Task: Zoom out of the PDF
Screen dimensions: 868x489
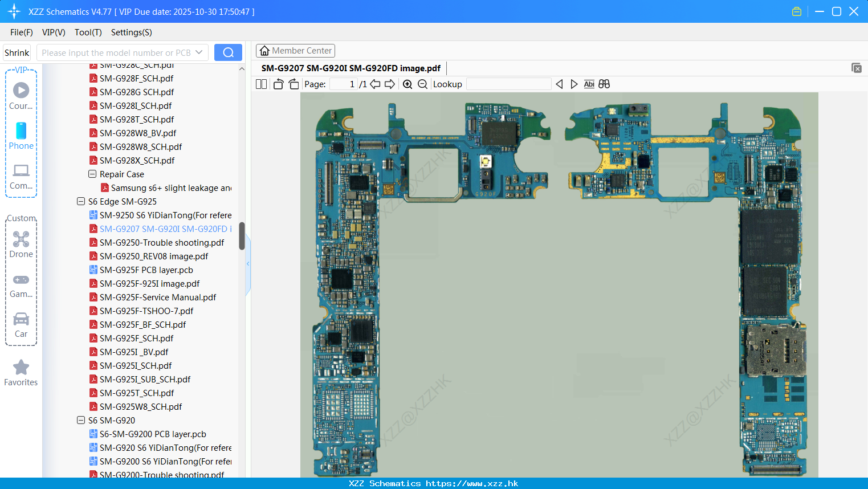Action: 422,84
